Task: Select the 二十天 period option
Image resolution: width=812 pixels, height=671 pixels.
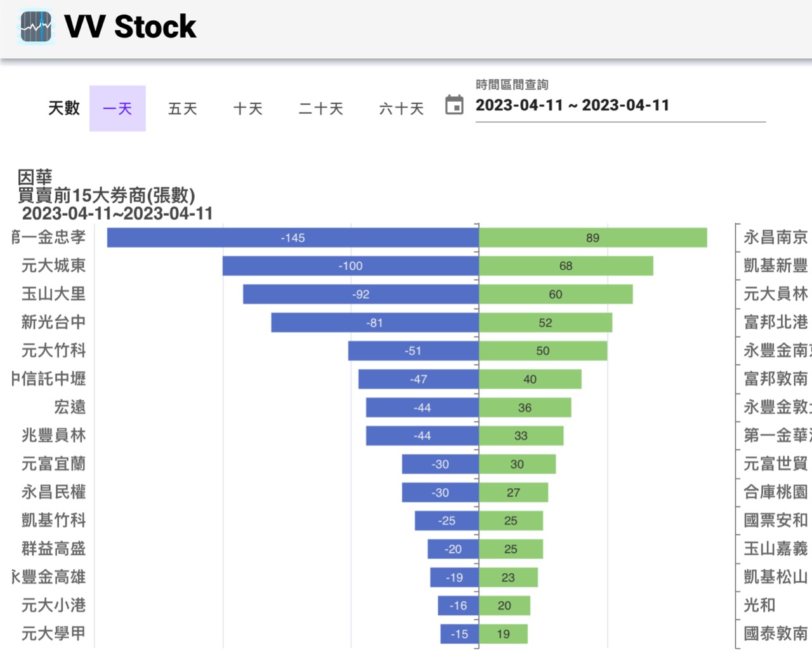Action: (320, 109)
